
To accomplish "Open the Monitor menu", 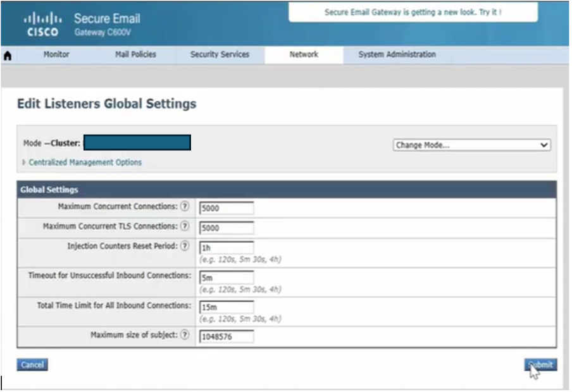I will pos(56,55).
